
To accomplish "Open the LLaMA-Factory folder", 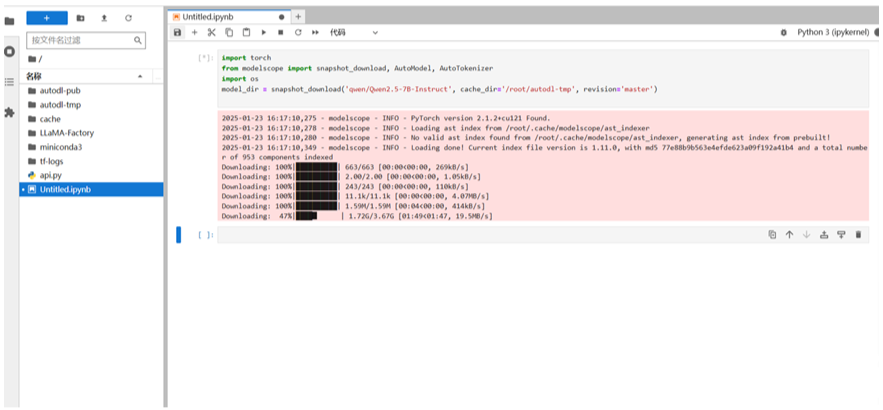I will pyautogui.click(x=91, y=133).
